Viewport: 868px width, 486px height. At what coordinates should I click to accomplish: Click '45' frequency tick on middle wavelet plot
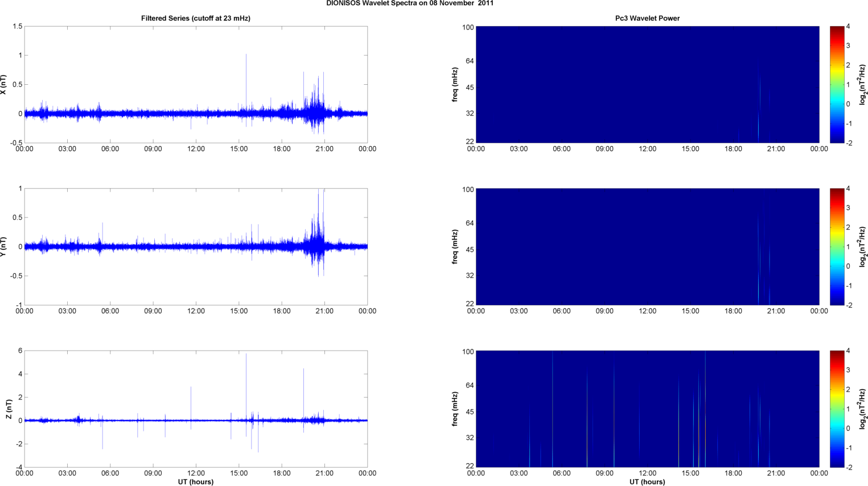coord(470,250)
